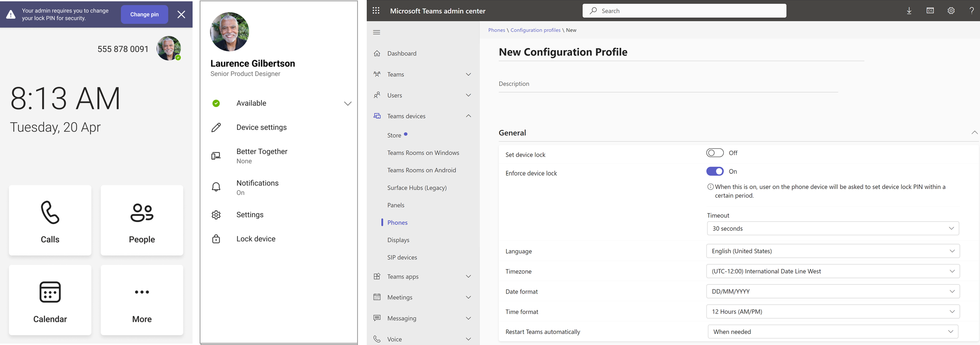The width and height of the screenshot is (980, 345).
Task: Open the Language dropdown
Action: coord(833,251)
